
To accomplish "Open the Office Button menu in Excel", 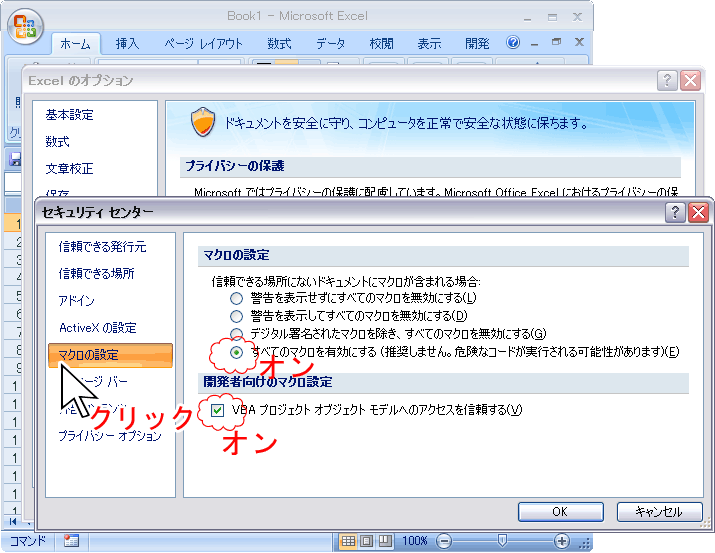I will point(25,27).
